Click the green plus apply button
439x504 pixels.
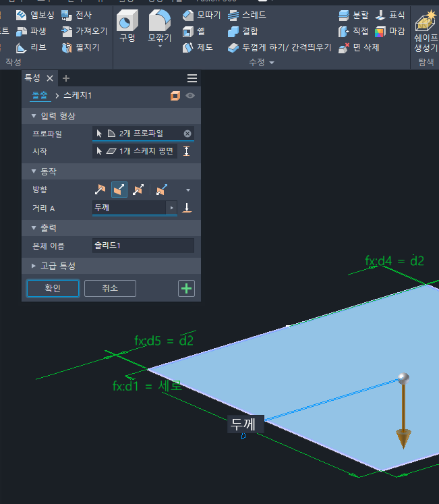point(186,288)
